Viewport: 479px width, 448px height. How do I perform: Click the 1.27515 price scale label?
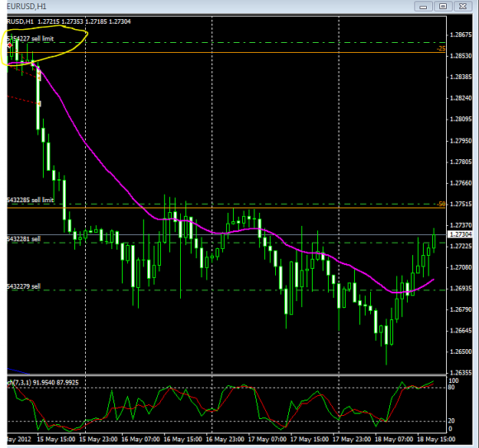[x=461, y=204]
